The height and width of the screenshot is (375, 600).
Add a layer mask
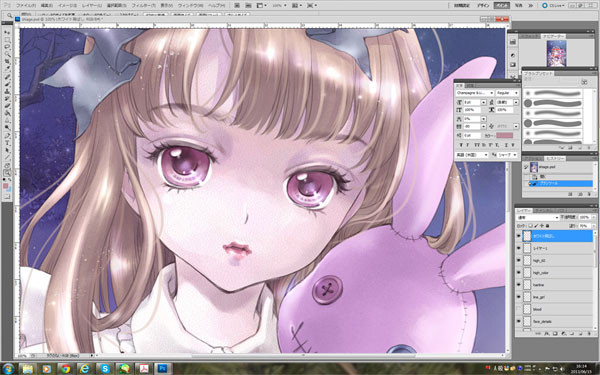point(555,334)
